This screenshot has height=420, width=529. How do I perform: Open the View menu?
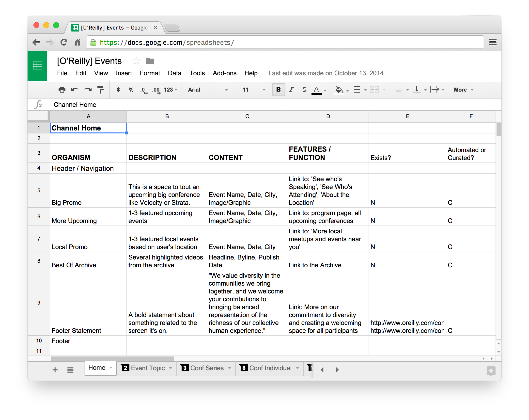[x=101, y=73]
